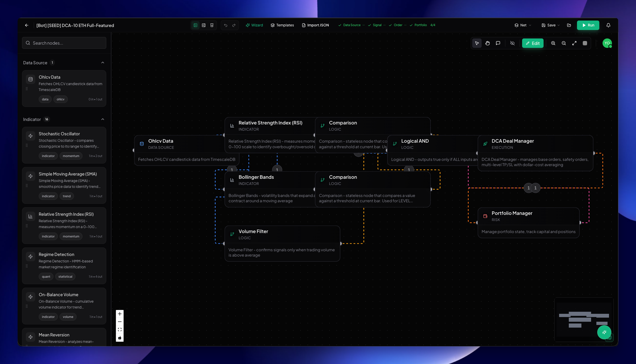Click the canvas minimap
The height and width of the screenshot is (364, 636).
pyautogui.click(x=584, y=320)
